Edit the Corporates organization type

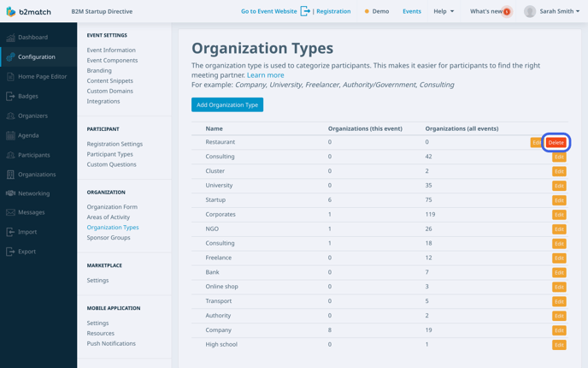click(x=559, y=215)
